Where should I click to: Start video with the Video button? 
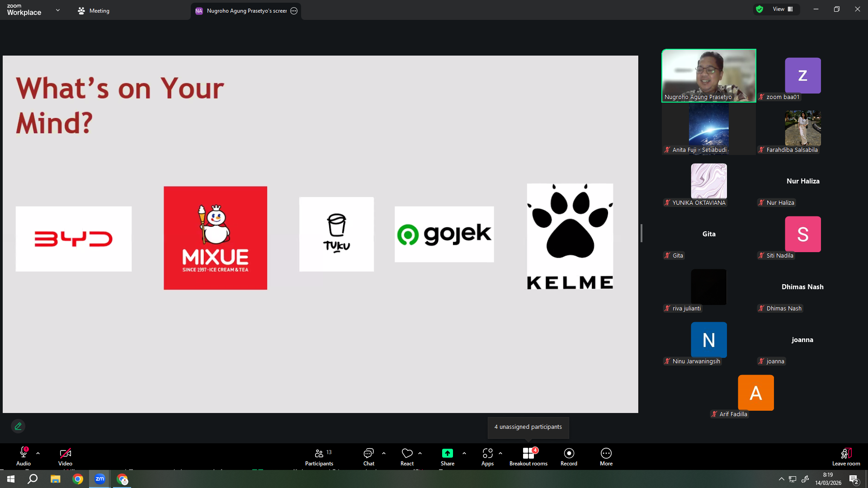[65, 456]
